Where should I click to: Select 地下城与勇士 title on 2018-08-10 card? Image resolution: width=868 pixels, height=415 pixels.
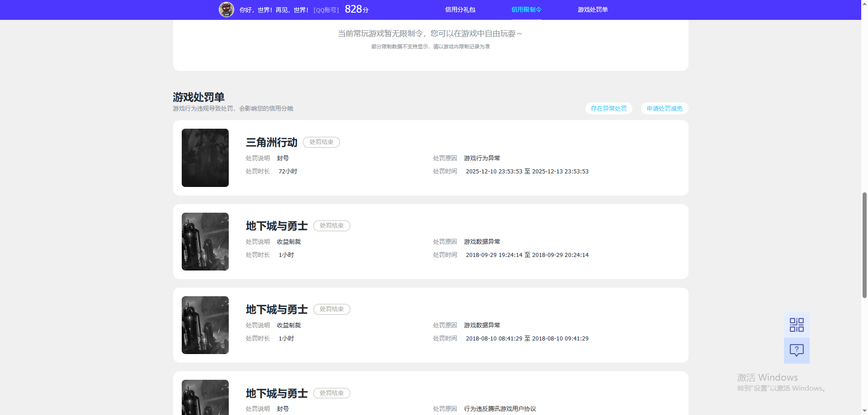click(277, 309)
